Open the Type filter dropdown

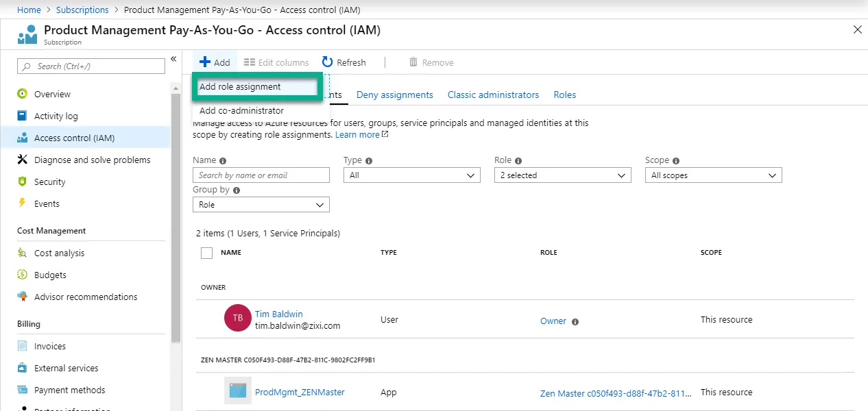click(x=411, y=175)
